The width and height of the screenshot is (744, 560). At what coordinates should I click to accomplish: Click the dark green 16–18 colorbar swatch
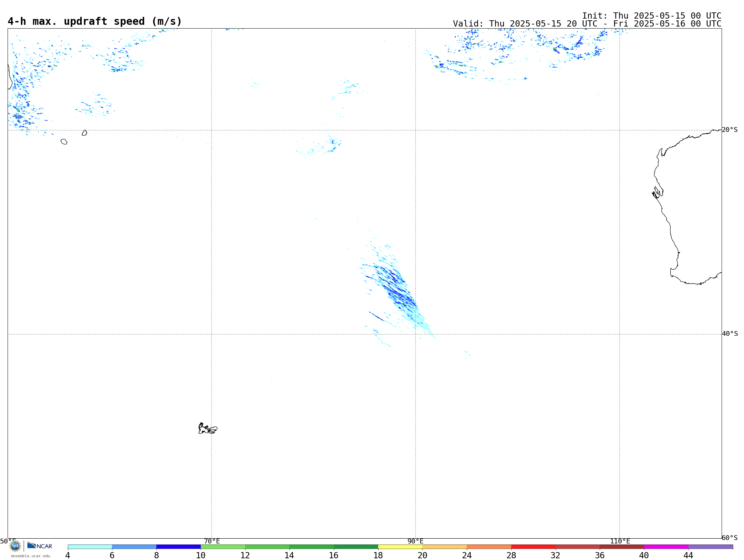pos(356,547)
